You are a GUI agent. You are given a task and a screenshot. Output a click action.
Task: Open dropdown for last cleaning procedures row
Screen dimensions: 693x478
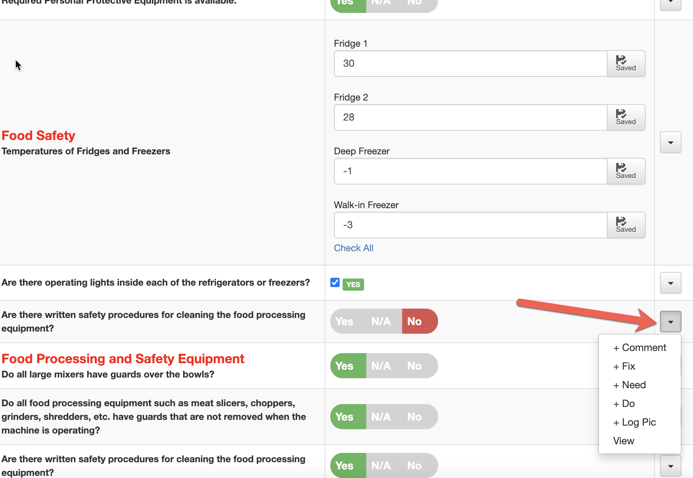coord(670,466)
